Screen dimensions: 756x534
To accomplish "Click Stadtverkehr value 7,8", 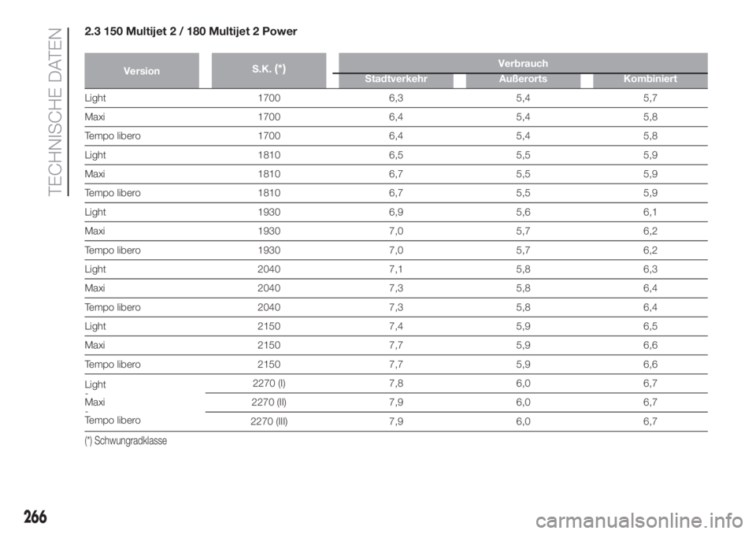I will 396,384.
